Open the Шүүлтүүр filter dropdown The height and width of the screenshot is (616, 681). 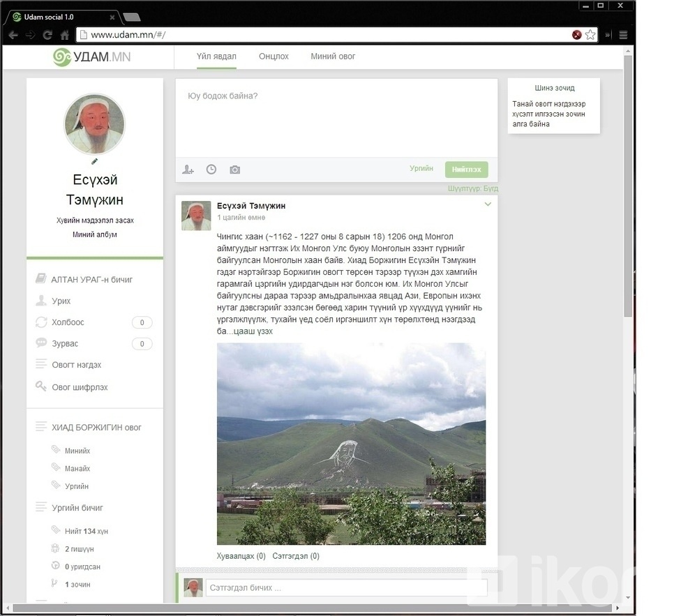(x=473, y=188)
